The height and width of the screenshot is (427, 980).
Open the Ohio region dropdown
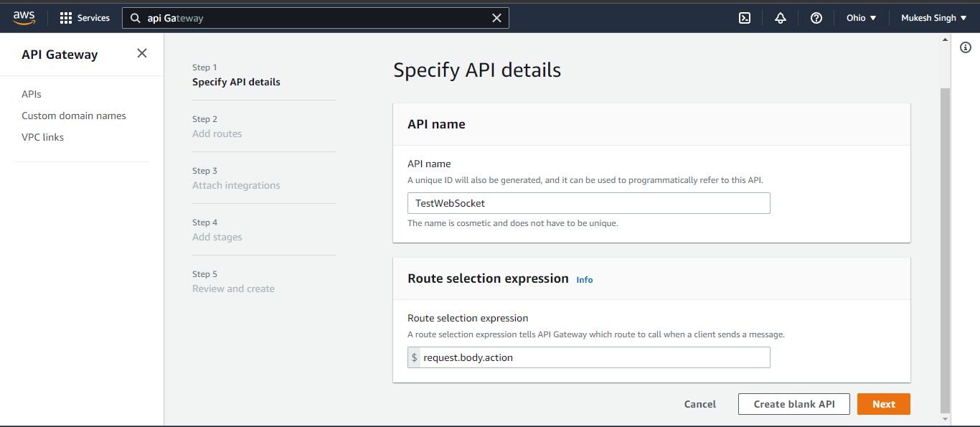tap(860, 17)
